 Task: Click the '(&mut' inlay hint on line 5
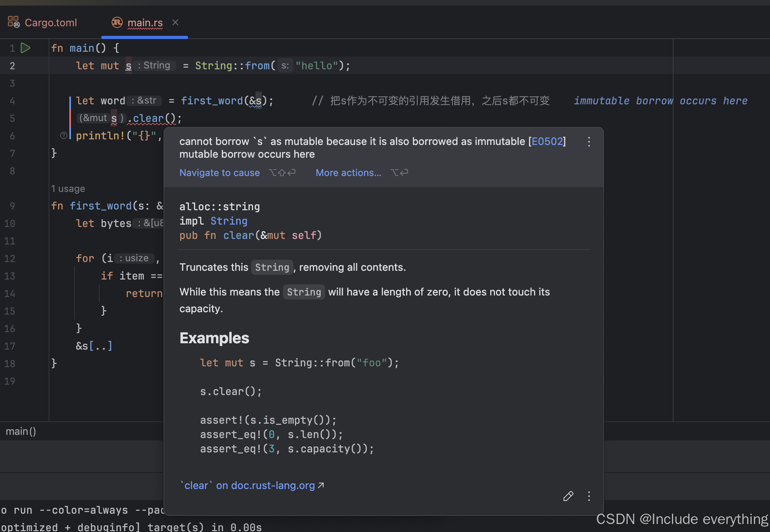94,118
